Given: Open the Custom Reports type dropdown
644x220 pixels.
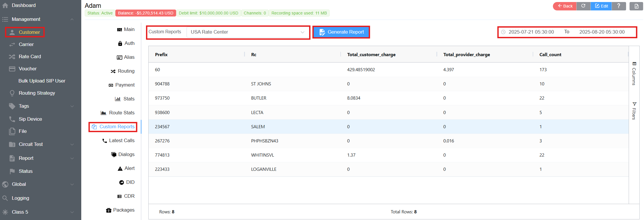Looking at the screenshot, I should (248, 32).
